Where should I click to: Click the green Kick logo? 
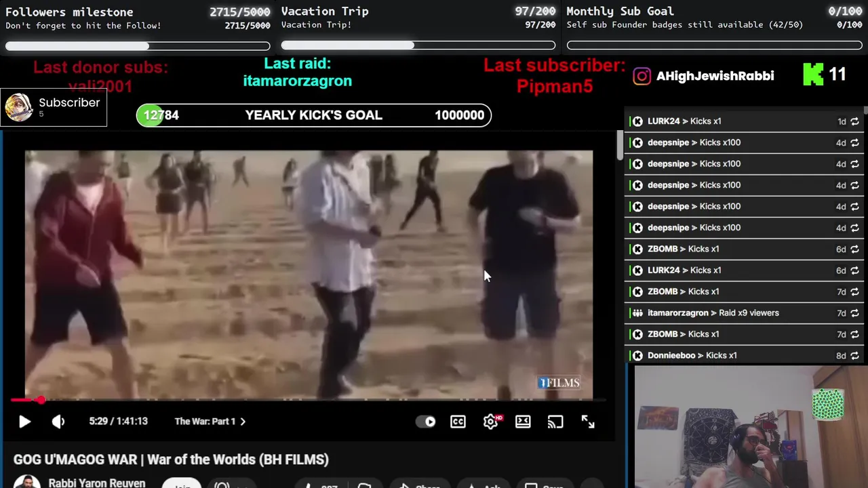tap(813, 75)
